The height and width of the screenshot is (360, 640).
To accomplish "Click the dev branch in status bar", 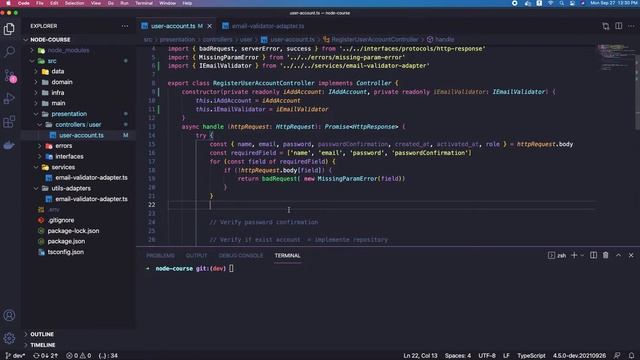I will tap(15, 356).
